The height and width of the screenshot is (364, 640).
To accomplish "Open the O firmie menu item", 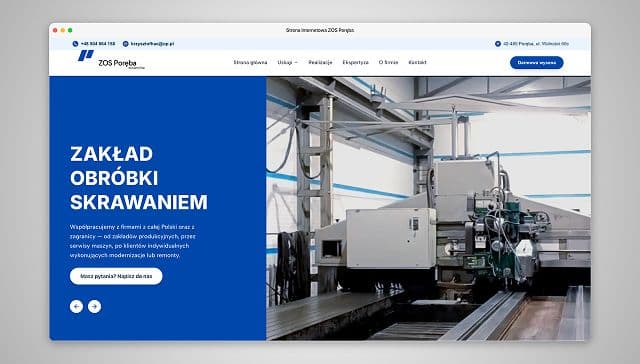I will pyautogui.click(x=388, y=62).
